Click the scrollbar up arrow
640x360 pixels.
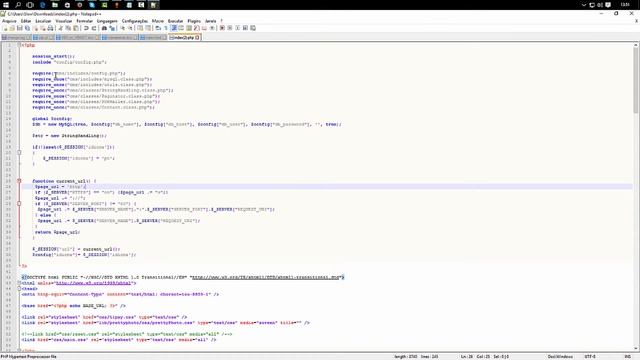[636, 45]
